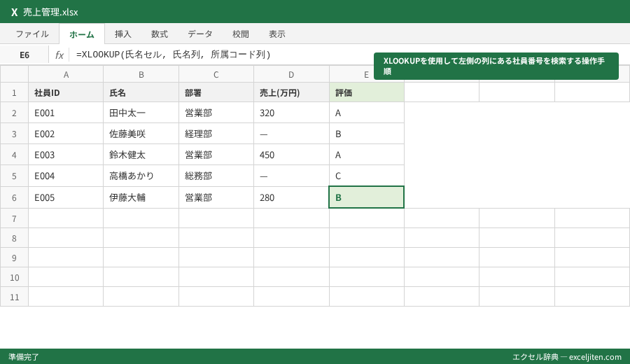Select row 9 header
The width and height of the screenshot is (630, 364).
click(x=14, y=258)
